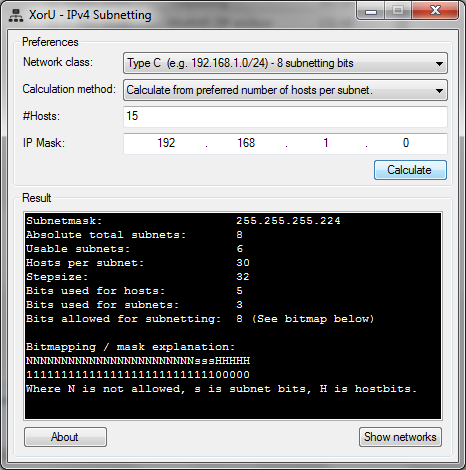Viewport: 466px width, 470px height.
Task: Focus the #Hosts input field
Action: click(x=285, y=116)
